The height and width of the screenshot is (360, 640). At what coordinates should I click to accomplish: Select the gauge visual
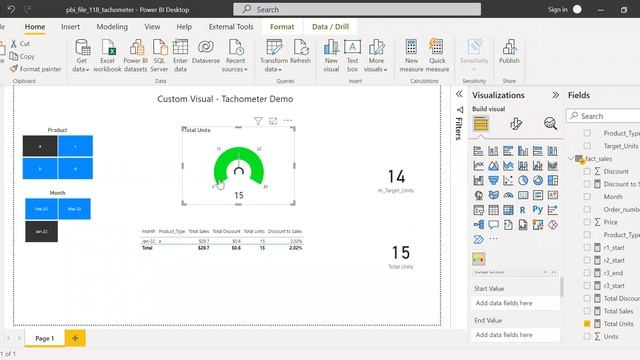click(508, 195)
